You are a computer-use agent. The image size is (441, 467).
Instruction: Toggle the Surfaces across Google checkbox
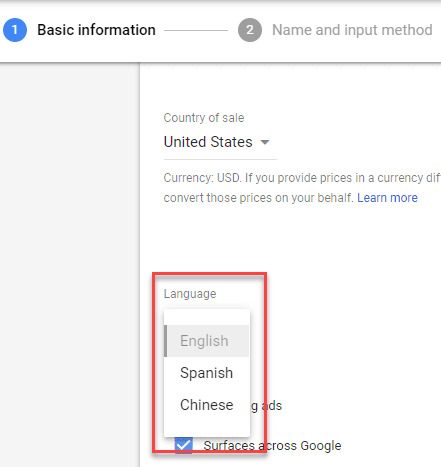[184, 445]
